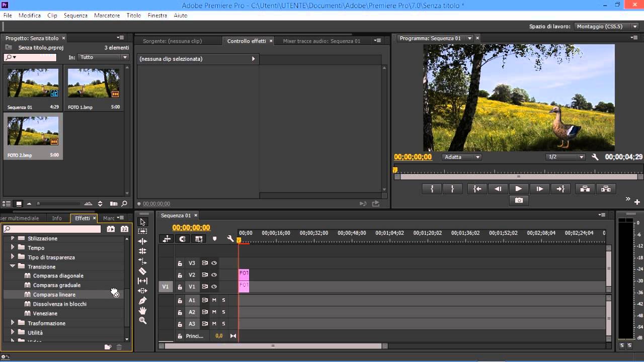Play the program monitor
The width and height of the screenshot is (644, 362).
pos(519,189)
